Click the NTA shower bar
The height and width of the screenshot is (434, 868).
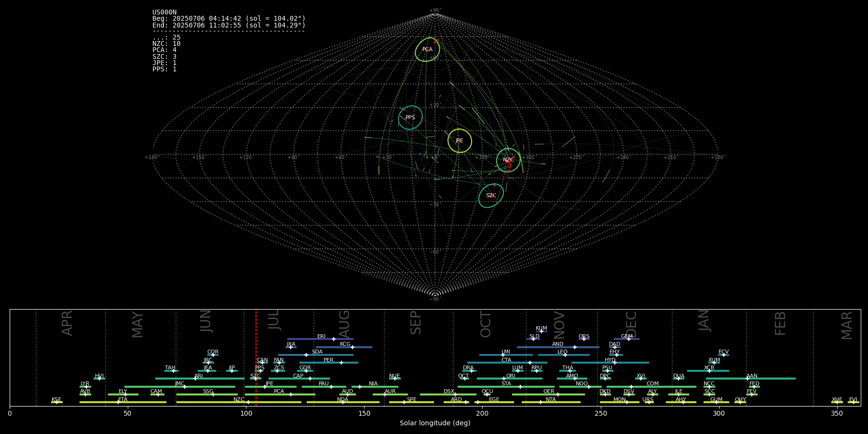[551, 402]
